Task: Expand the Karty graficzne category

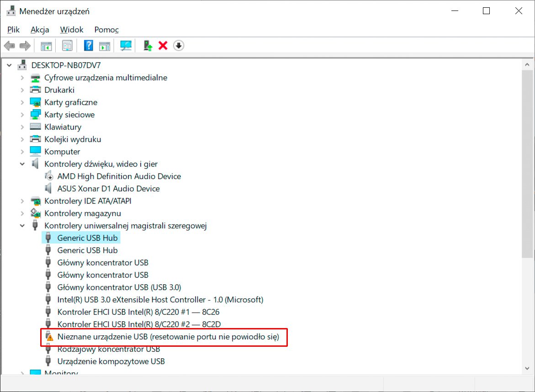Action: click(22, 102)
